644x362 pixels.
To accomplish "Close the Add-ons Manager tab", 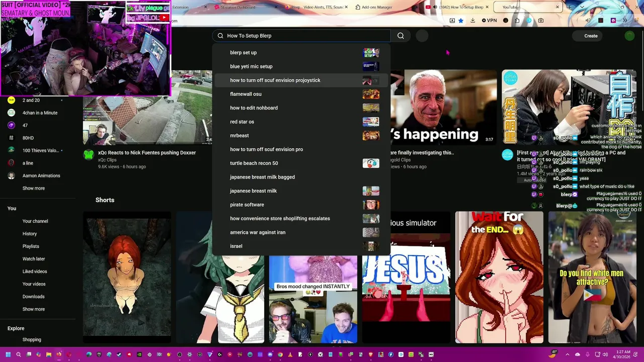I will coord(416,7).
